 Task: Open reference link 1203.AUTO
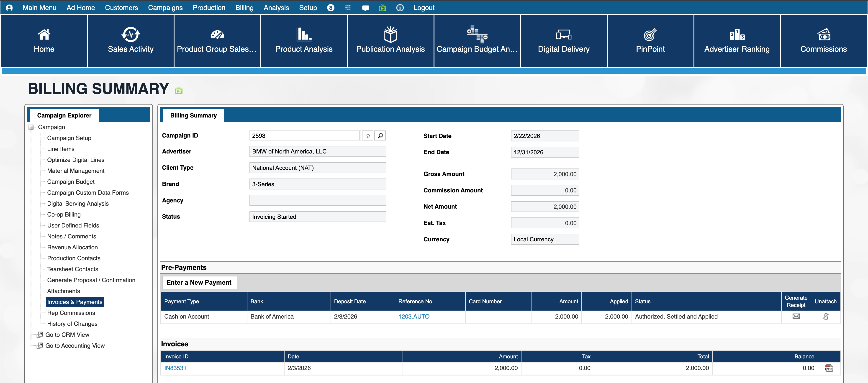coord(413,316)
